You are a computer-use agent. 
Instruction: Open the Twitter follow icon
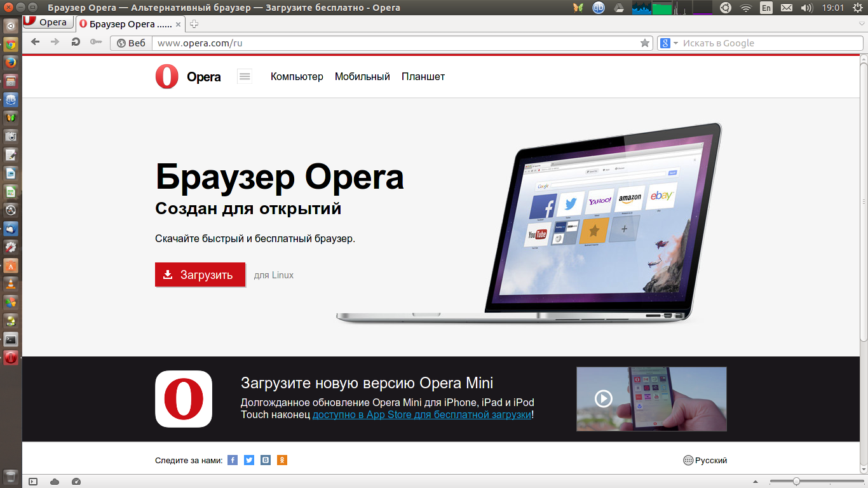(249, 460)
